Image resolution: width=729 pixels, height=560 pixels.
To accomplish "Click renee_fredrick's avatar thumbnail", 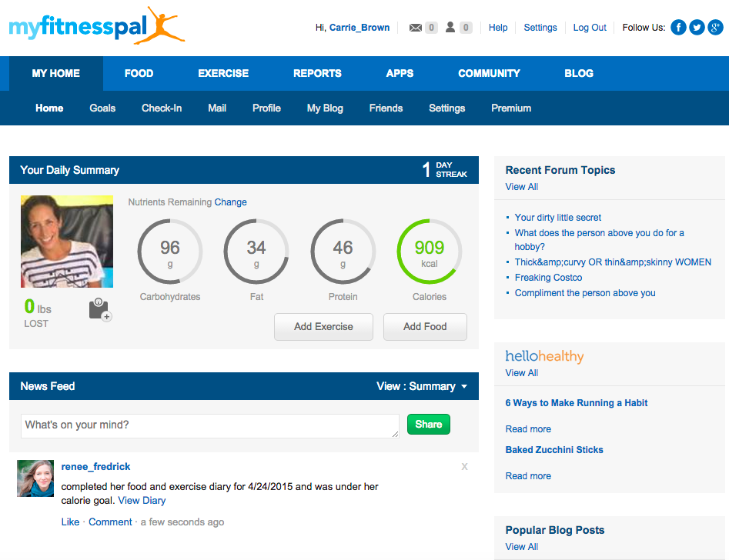I will (35, 478).
